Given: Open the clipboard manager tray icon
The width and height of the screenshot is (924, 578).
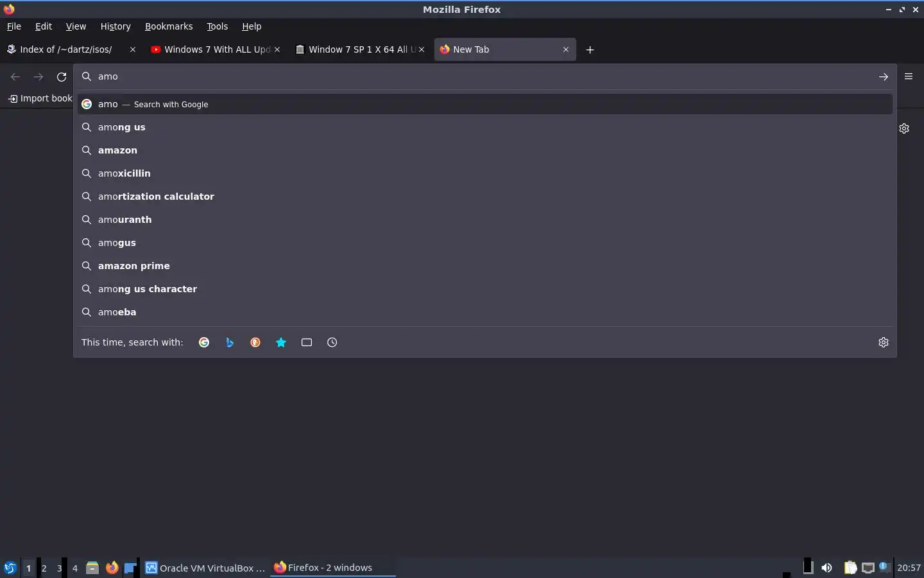Looking at the screenshot, I should (850, 568).
